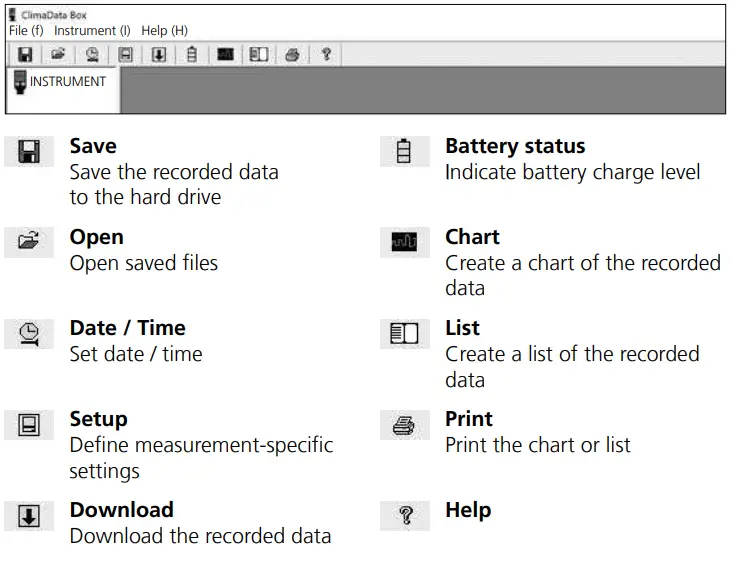The image size is (744, 571).
Task: Click the List icon in the toolbar
Action: 259,55
